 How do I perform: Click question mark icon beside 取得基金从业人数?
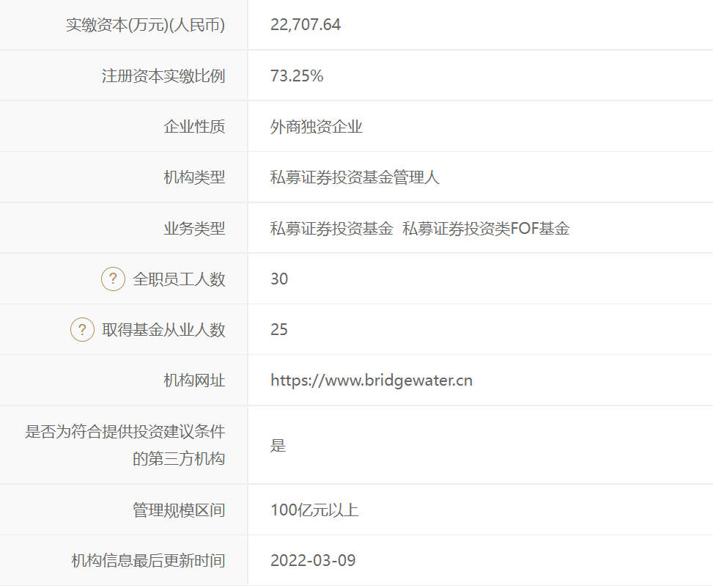pos(82,330)
